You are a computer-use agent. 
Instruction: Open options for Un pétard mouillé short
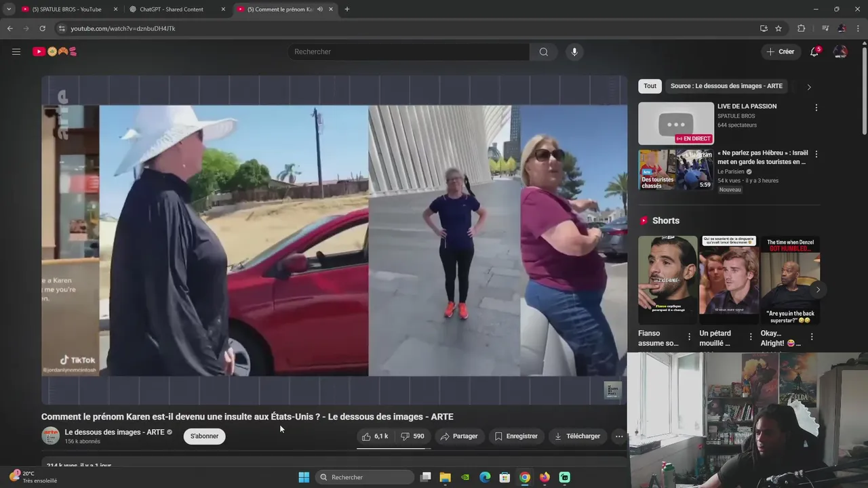pyautogui.click(x=751, y=337)
